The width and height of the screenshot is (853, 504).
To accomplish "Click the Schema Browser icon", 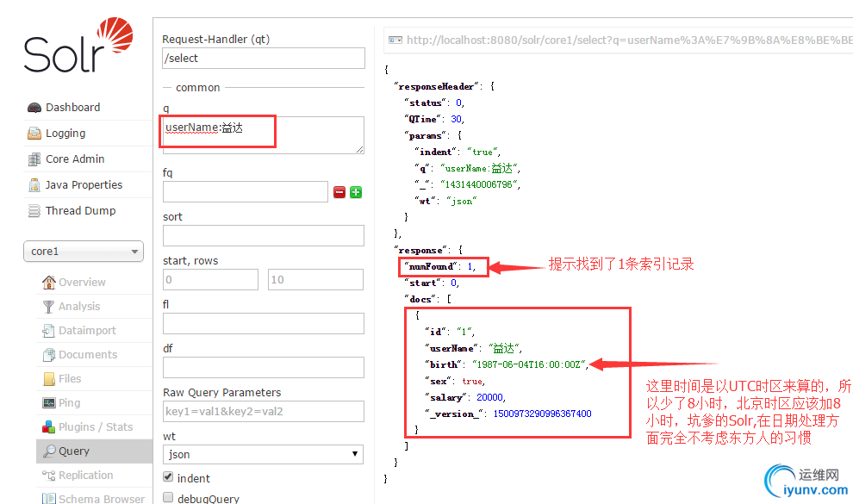I will tap(48, 498).
